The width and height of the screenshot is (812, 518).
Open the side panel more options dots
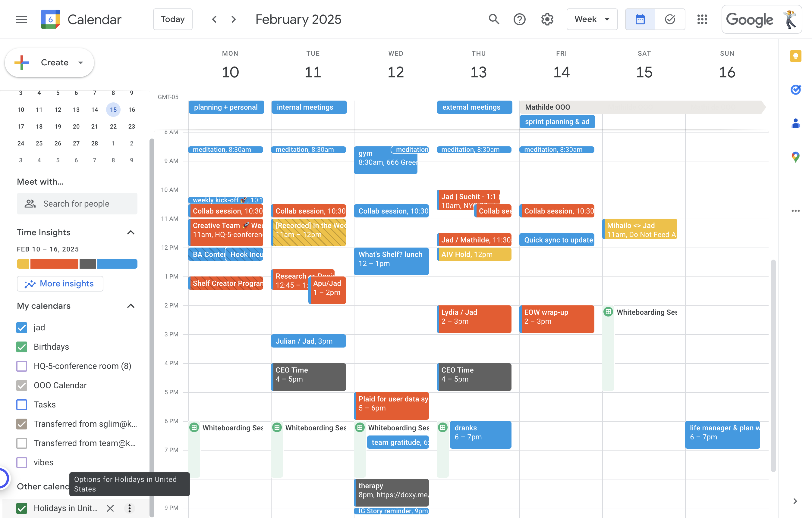point(795,211)
